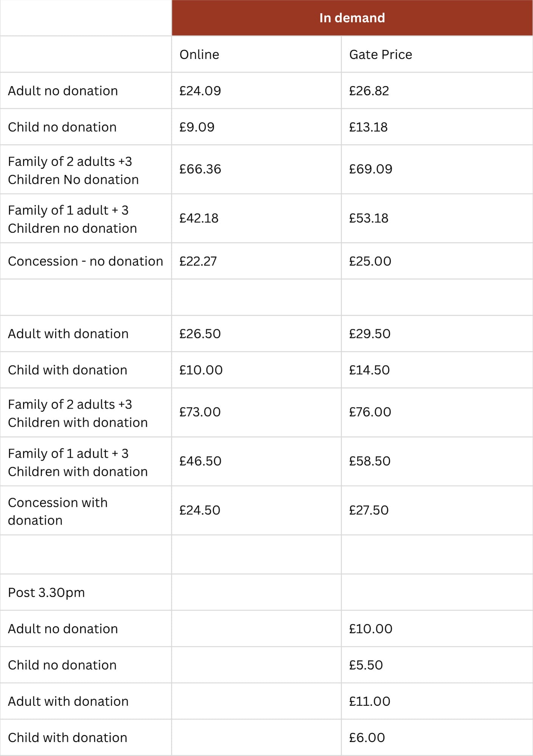Click the £24.09 online adult price
This screenshot has height=756, width=533.
pyautogui.click(x=200, y=91)
